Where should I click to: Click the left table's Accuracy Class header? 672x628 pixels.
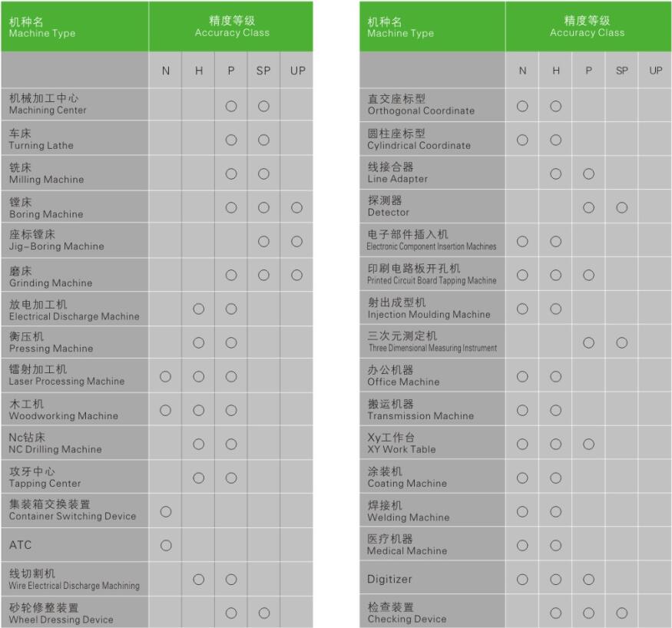pyautogui.click(x=232, y=27)
